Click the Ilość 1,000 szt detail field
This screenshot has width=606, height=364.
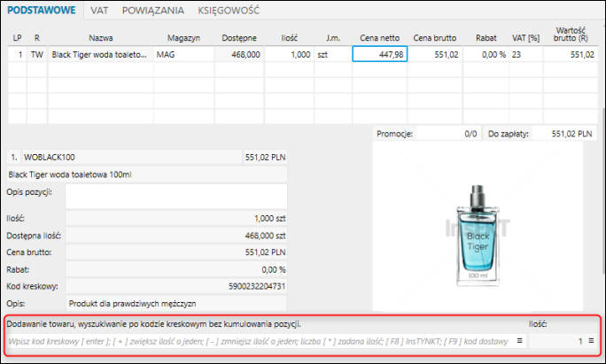coord(176,219)
